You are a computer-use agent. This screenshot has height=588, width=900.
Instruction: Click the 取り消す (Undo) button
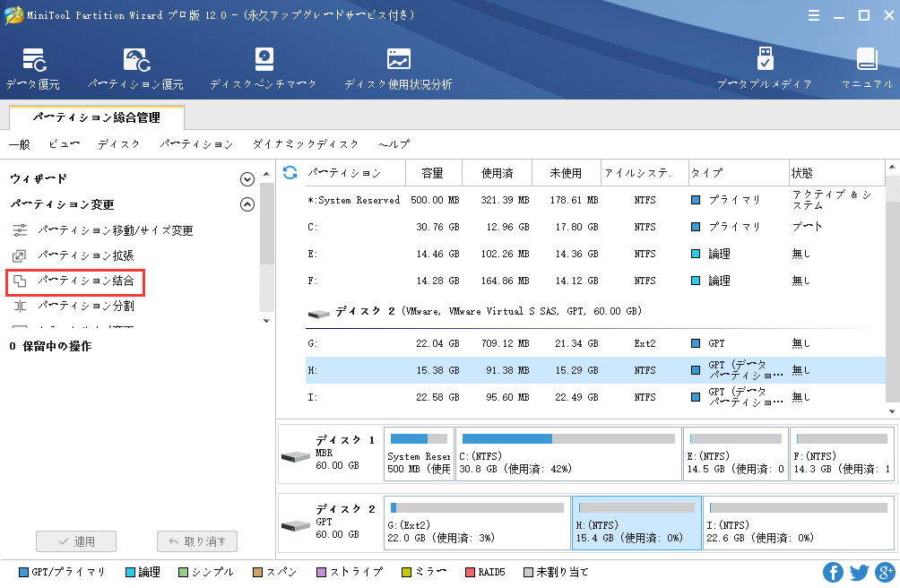point(197,541)
